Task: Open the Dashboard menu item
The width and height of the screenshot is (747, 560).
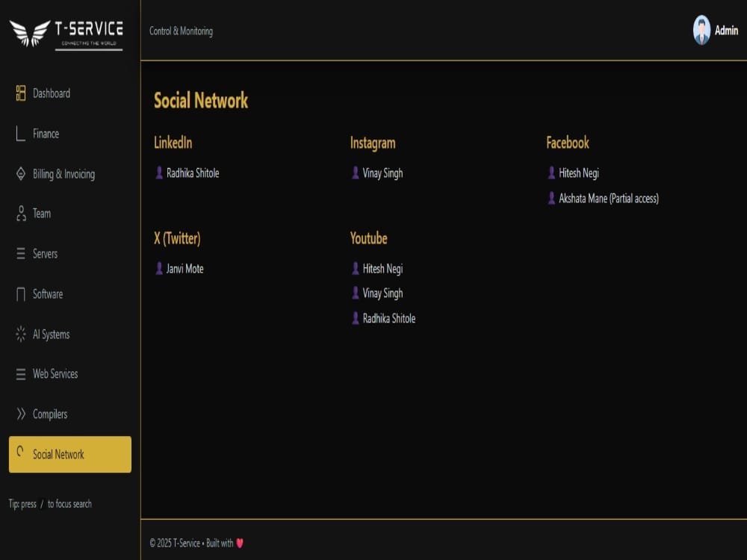Action: (70, 93)
